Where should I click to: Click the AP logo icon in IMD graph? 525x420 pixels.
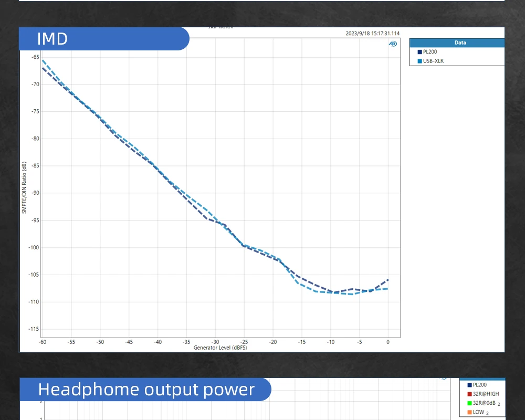pyautogui.click(x=393, y=44)
